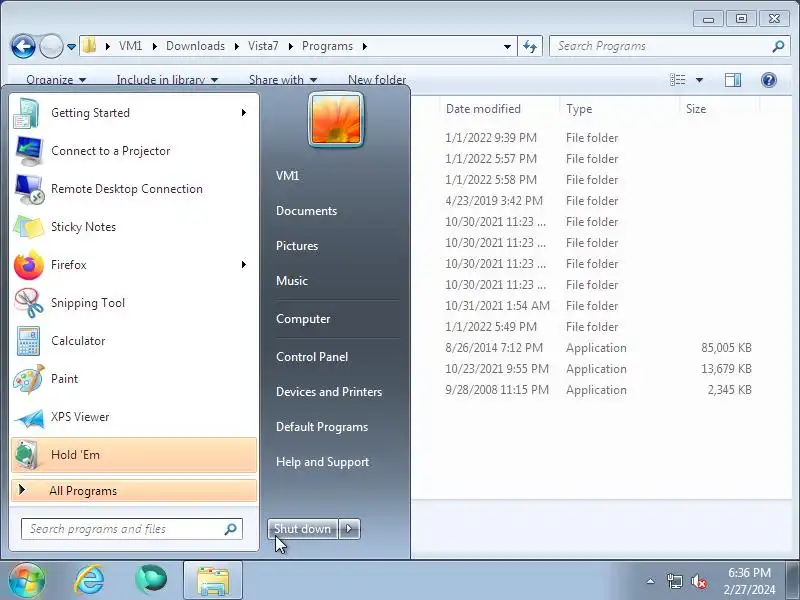Launch the Snipping Tool

click(x=134, y=303)
